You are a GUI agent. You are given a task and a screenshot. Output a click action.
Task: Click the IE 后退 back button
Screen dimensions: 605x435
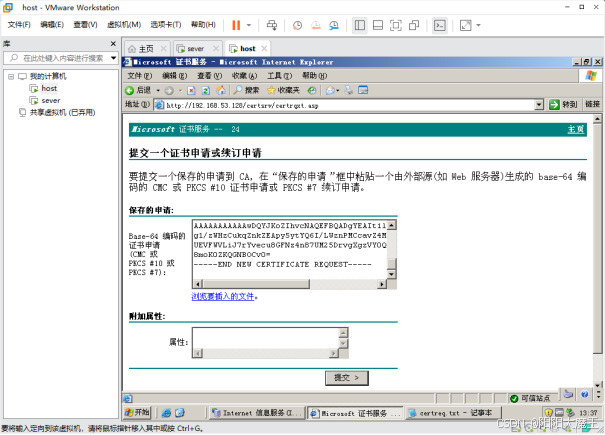138,90
